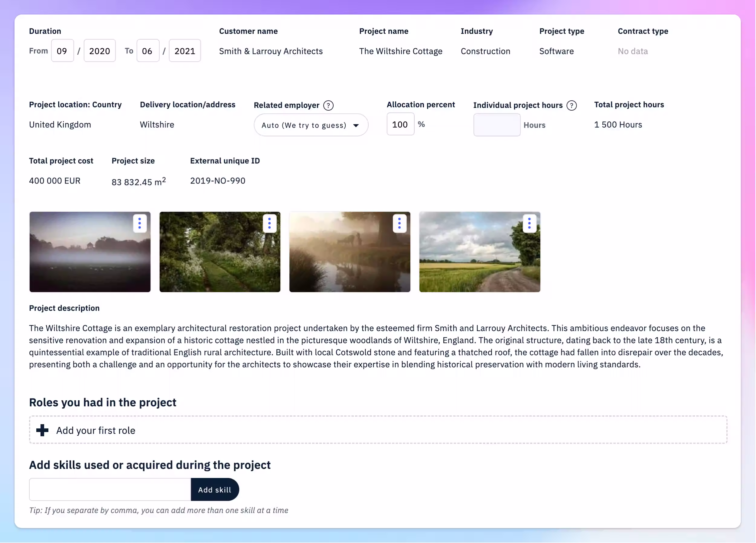Click the plus icon to add role
Screen dimensions: 756x543
pyautogui.click(x=42, y=430)
